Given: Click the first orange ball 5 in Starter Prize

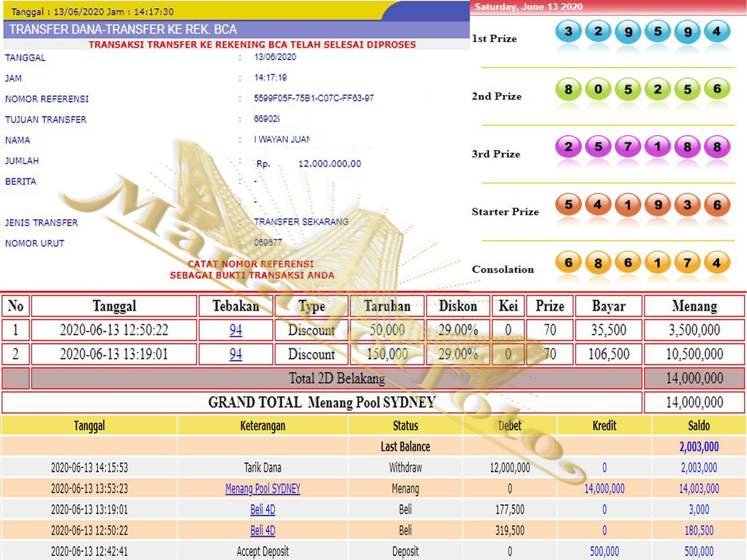Looking at the screenshot, I should click(x=568, y=205).
